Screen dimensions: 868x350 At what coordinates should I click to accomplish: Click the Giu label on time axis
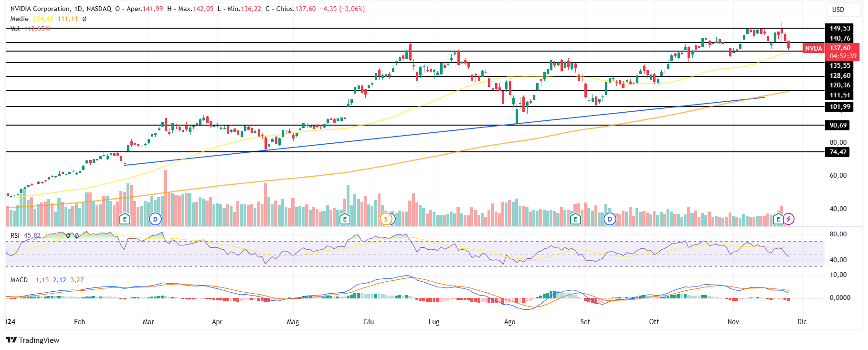(x=369, y=322)
